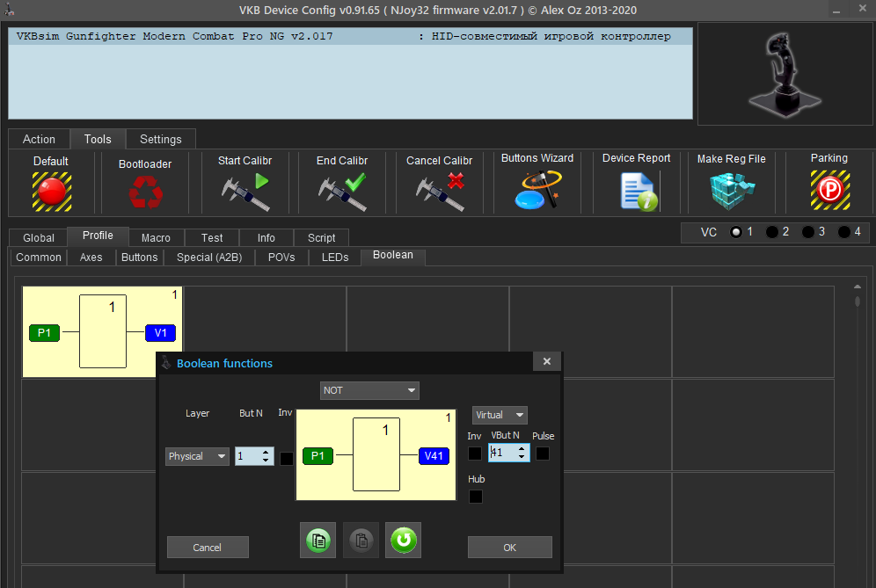The width and height of the screenshot is (876, 588).
Task: Decrease VBut N value with down arrow
Action: tap(522, 457)
